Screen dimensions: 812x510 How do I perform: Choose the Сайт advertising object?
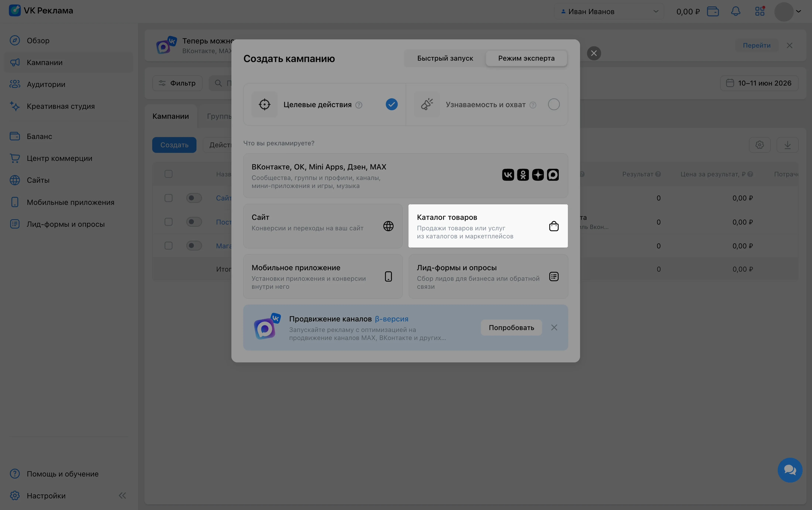[x=323, y=226]
